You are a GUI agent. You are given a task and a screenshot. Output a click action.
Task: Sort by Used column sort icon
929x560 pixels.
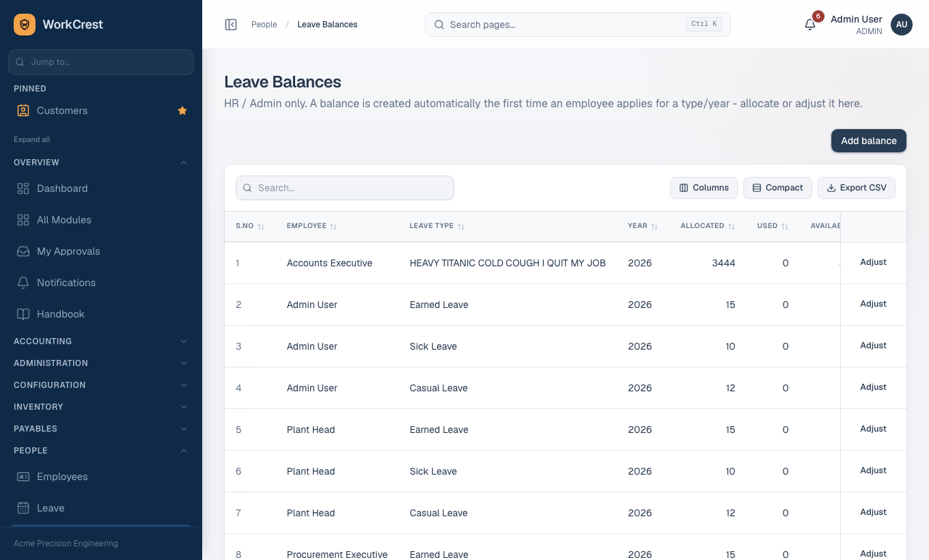785,226
